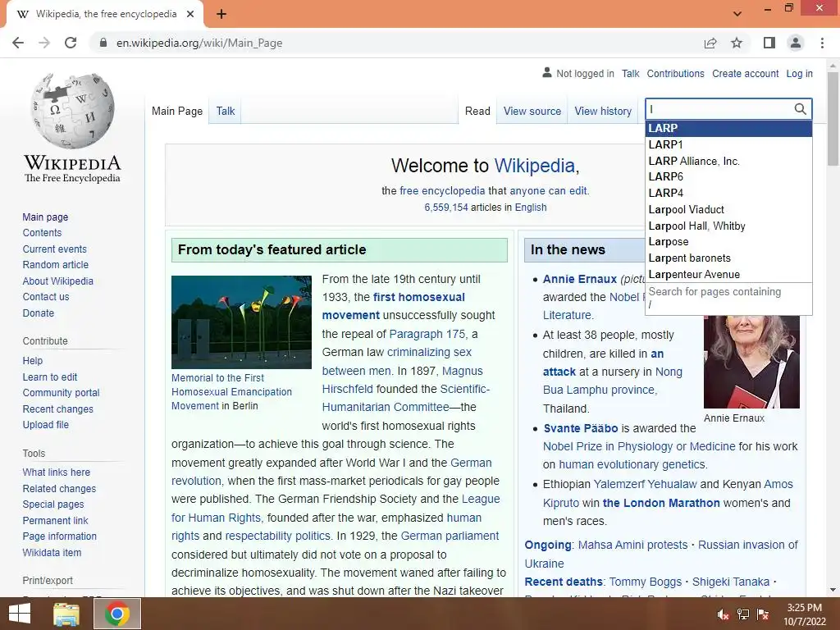Click the muted speaker tray icon
This screenshot has width=840, height=630.
(724, 614)
